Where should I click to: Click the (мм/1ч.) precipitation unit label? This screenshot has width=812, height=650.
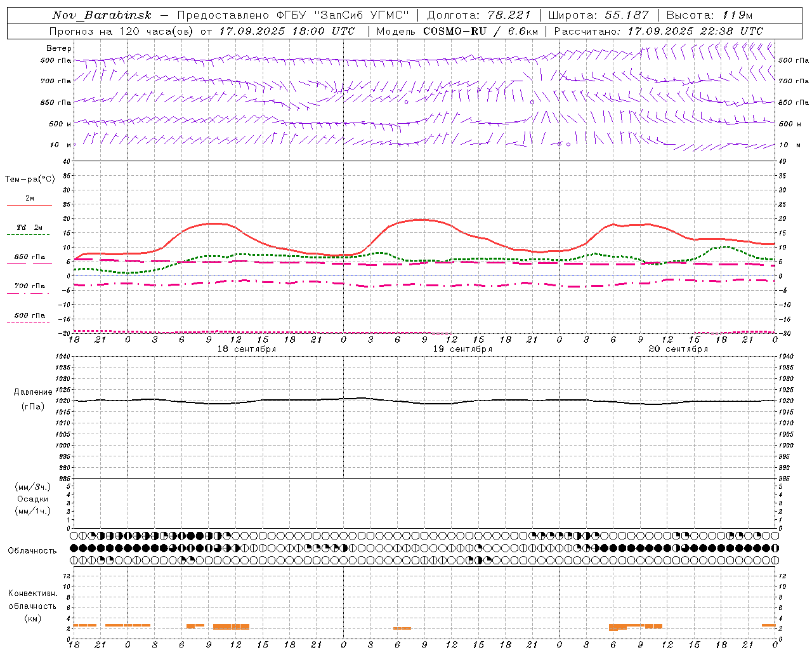click(33, 511)
